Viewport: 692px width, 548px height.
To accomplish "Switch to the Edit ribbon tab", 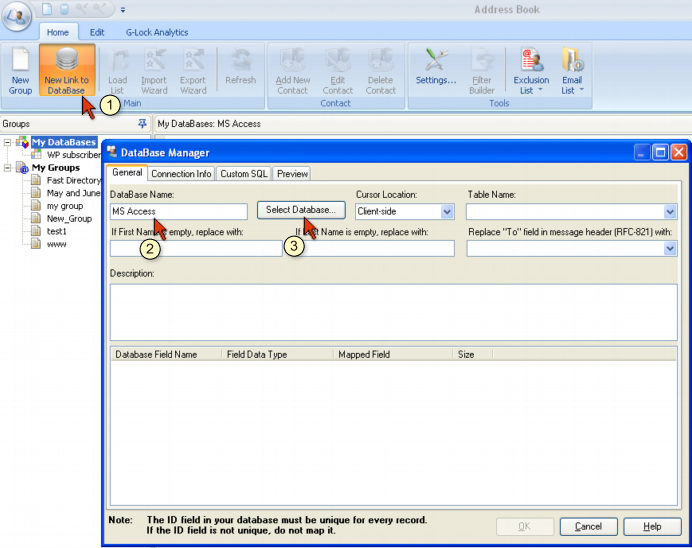I will [x=97, y=32].
